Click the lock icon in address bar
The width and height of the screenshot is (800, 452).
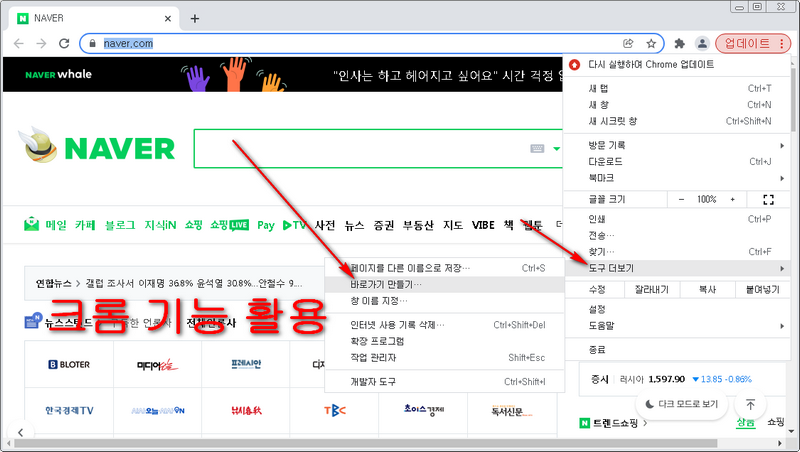coord(92,43)
